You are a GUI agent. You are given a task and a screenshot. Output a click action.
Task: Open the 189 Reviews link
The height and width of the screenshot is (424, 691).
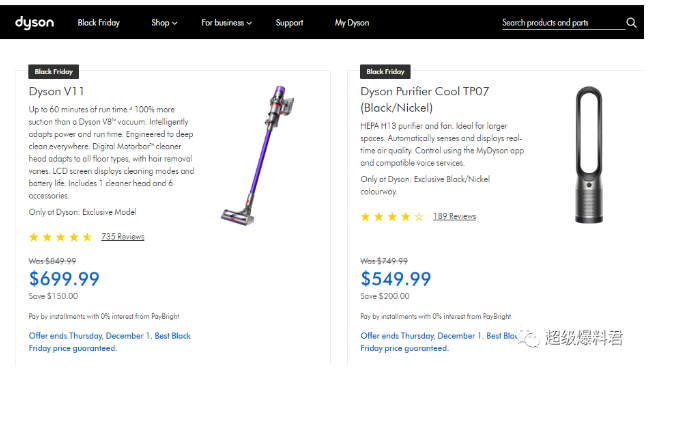tap(454, 216)
